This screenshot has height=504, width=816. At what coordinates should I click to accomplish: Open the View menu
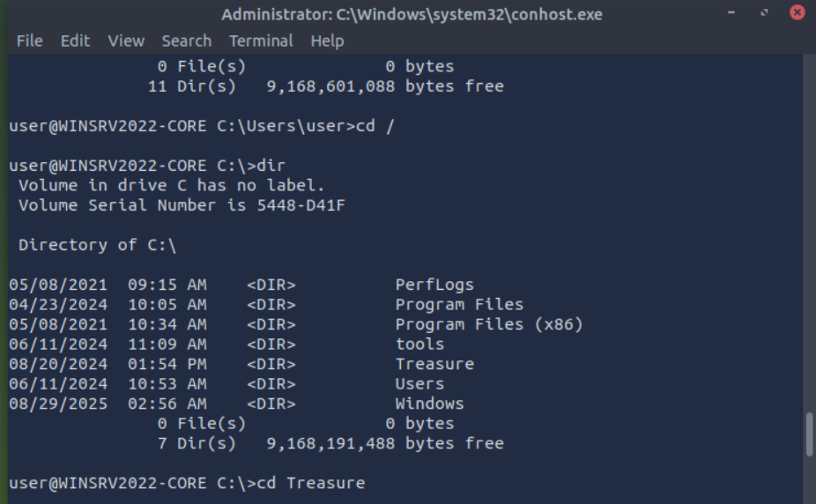coord(126,41)
